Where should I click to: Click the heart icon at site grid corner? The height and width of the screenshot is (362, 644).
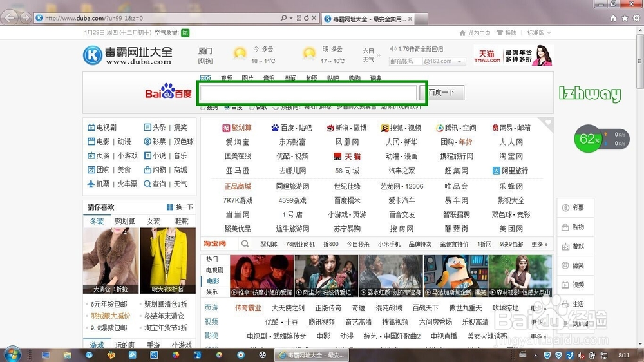[x=548, y=122]
